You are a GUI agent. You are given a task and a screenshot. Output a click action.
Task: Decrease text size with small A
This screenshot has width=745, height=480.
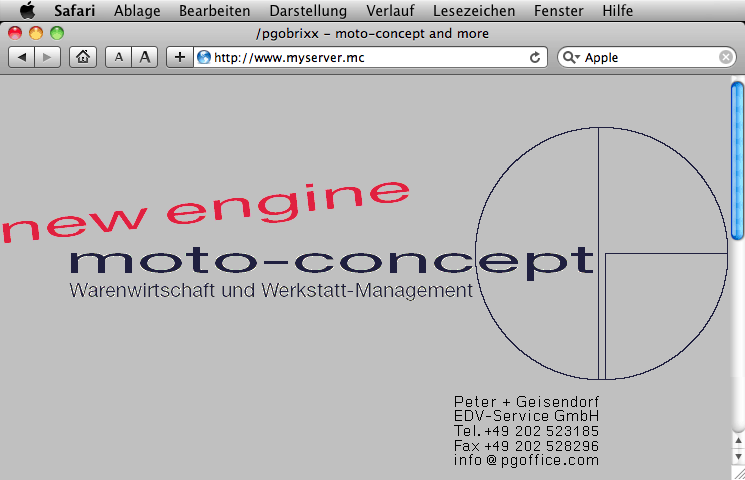119,57
